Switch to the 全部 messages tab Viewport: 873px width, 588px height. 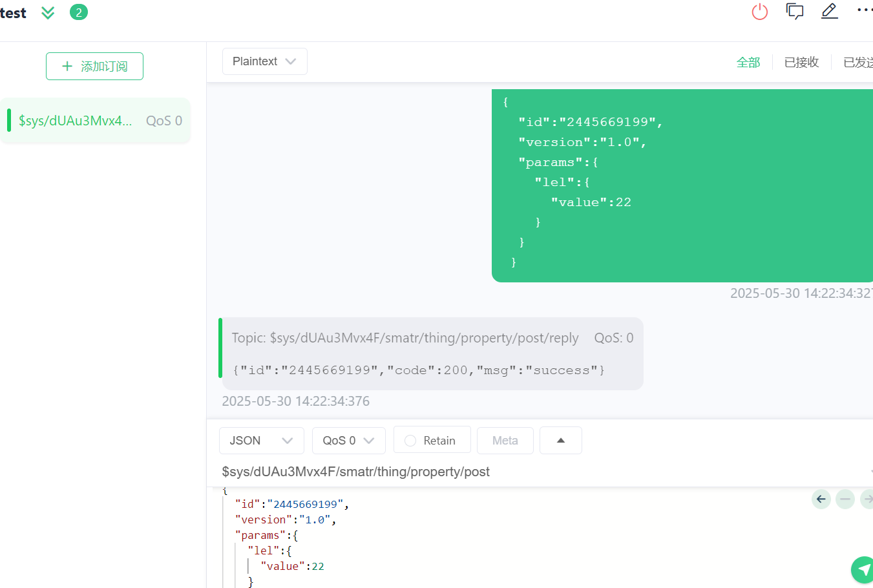point(748,62)
